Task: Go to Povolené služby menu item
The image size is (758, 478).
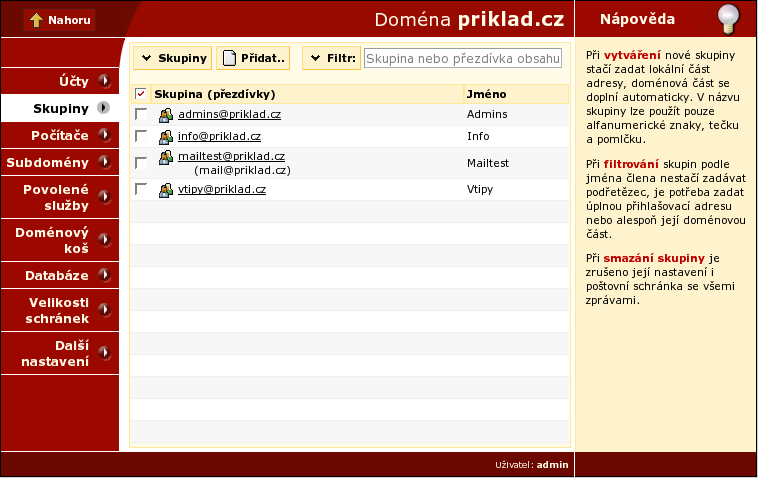Action: click(58, 197)
